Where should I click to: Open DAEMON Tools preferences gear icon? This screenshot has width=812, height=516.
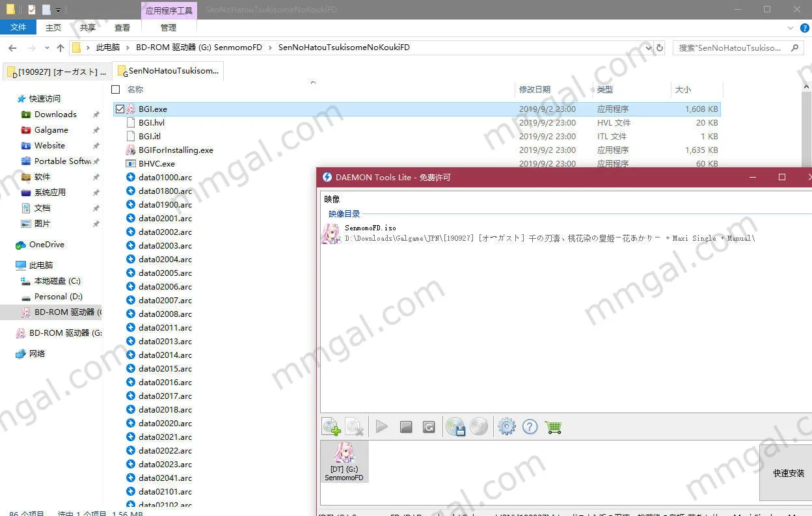point(506,427)
